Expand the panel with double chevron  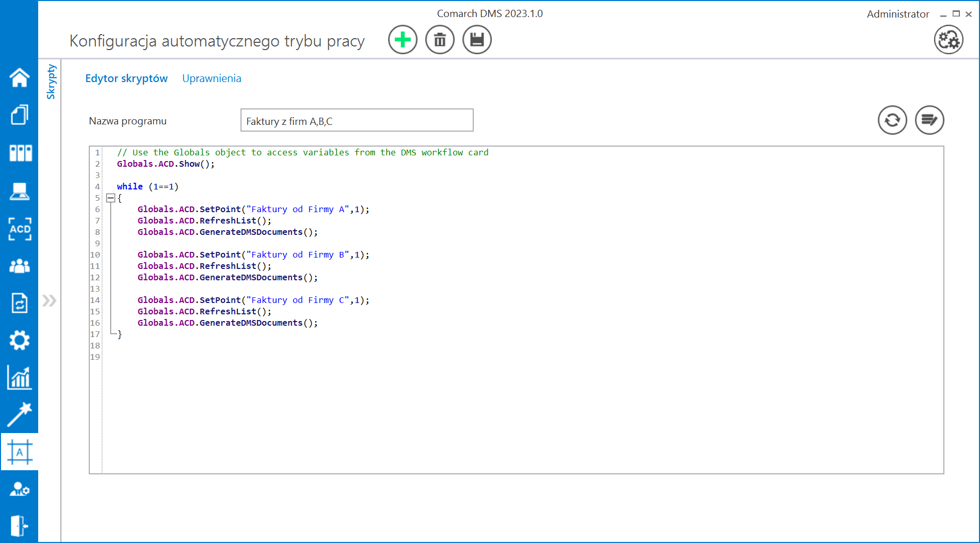50,300
